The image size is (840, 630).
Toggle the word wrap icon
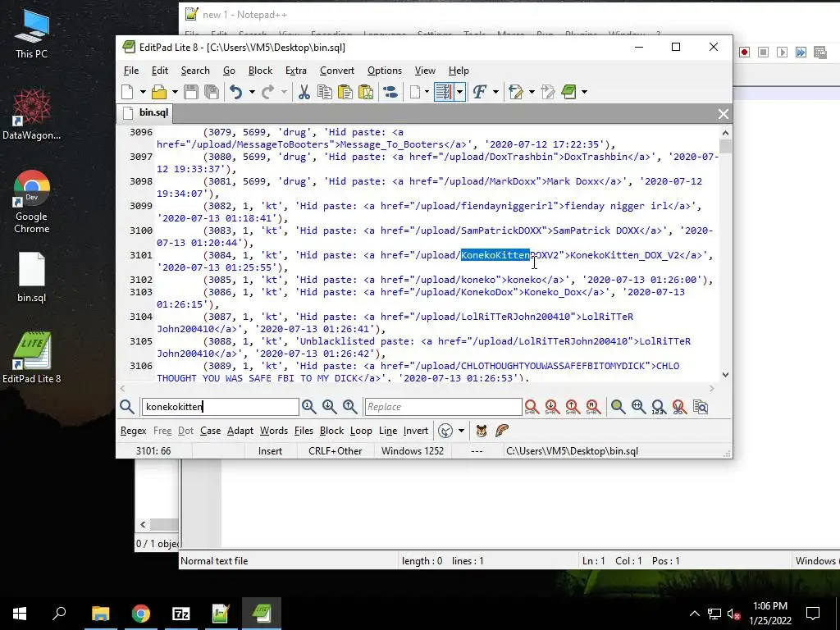[444, 92]
